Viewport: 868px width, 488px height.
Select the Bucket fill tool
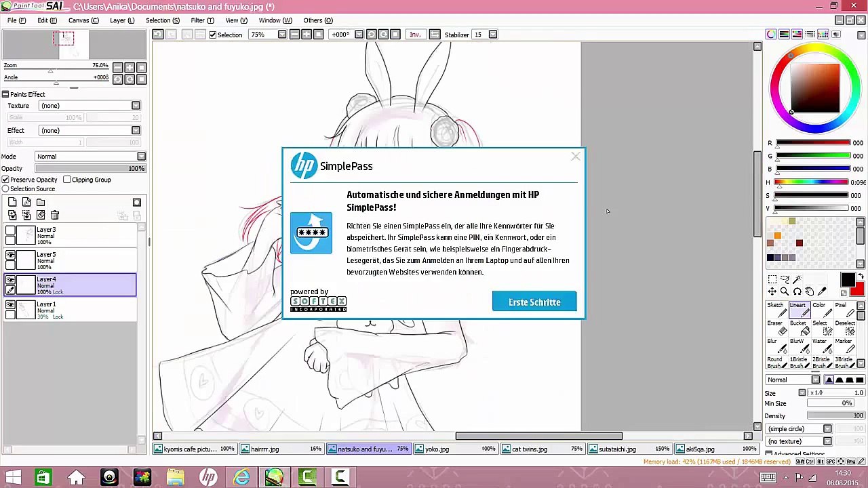(x=798, y=327)
